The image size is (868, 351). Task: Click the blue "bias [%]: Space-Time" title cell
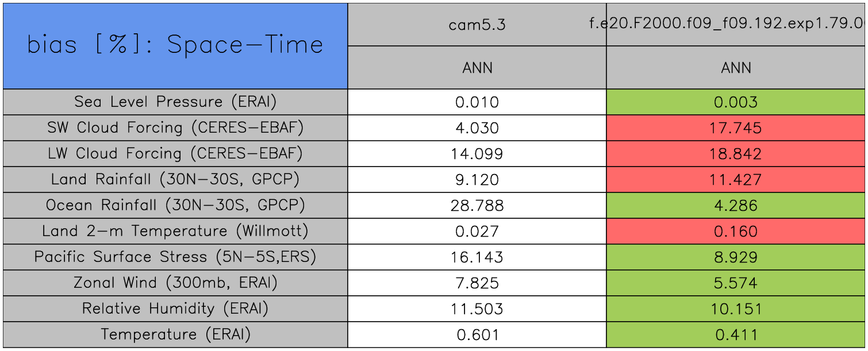click(x=175, y=46)
